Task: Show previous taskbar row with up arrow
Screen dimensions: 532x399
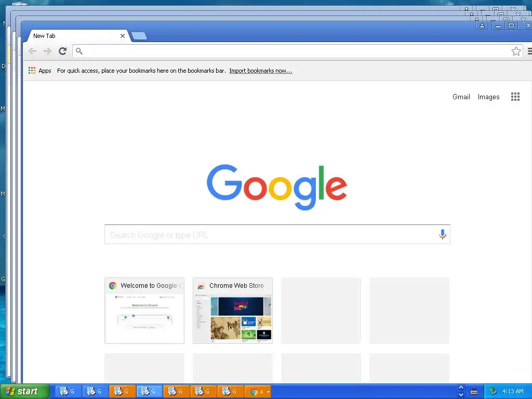Action: click(461, 388)
